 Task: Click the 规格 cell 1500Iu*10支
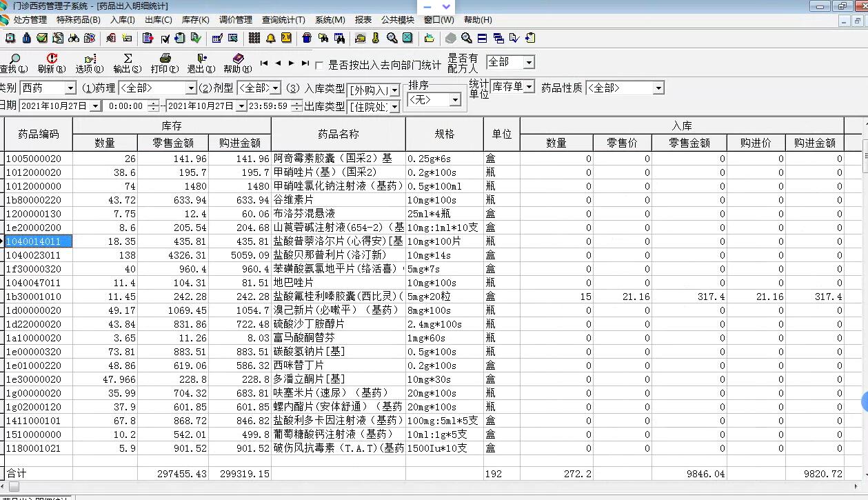point(444,448)
